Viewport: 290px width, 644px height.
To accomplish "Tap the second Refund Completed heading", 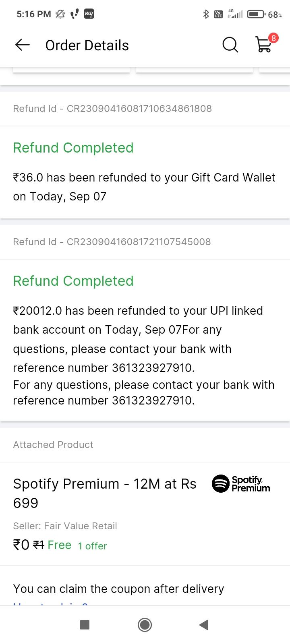I will tap(73, 281).
